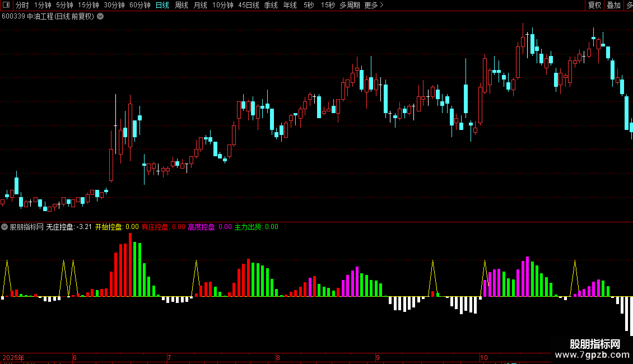
Task: Click the month 9 marker on time axis
Action: coord(378,357)
